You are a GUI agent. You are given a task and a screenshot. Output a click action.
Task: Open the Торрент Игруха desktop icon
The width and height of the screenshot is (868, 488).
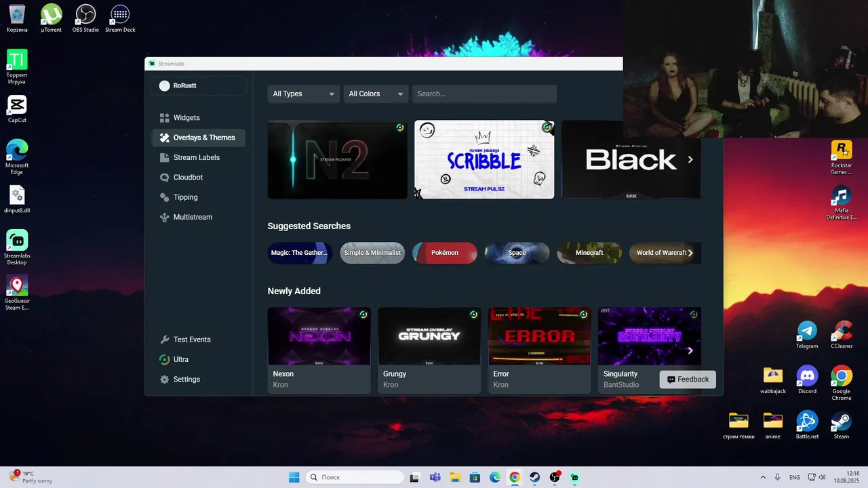17,66
